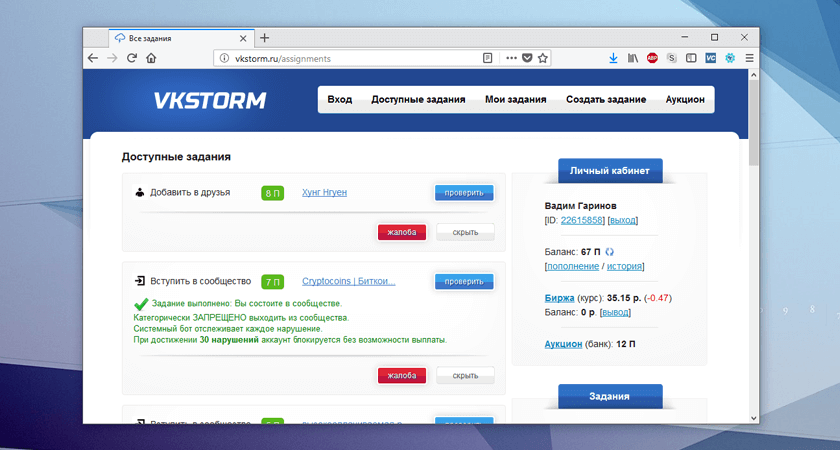Click 'проверить' for the Cryptocoins task
Screen dimensions: 840x450
pyautogui.click(x=464, y=281)
